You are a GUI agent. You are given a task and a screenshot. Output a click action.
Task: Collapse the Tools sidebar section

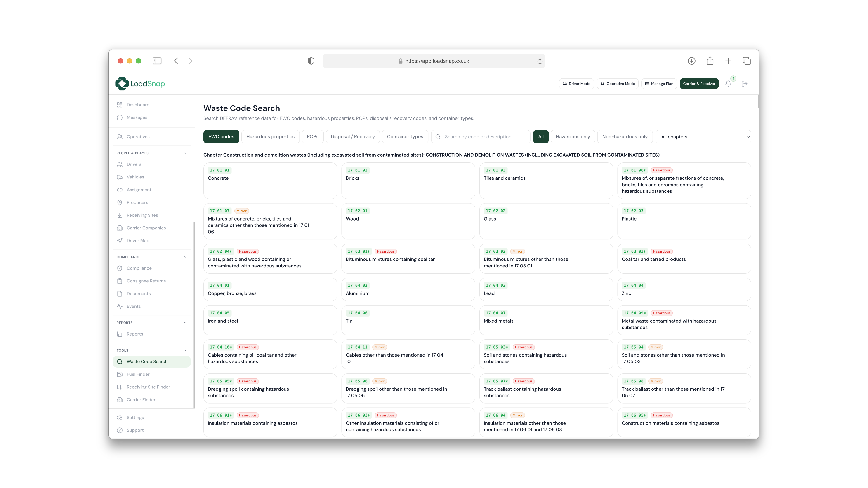pyautogui.click(x=185, y=351)
